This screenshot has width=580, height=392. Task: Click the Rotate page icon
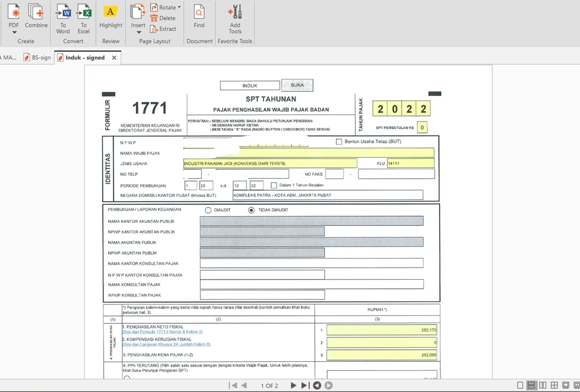(154, 7)
